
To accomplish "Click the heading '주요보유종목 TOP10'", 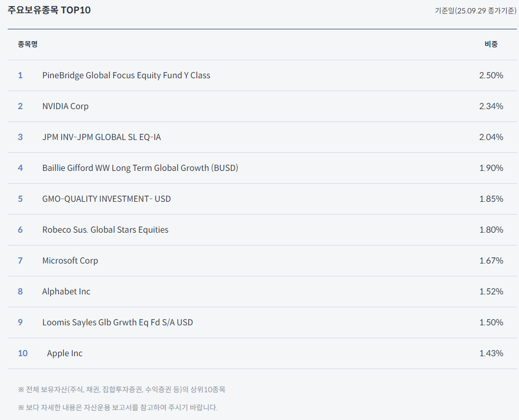I will (x=49, y=10).
